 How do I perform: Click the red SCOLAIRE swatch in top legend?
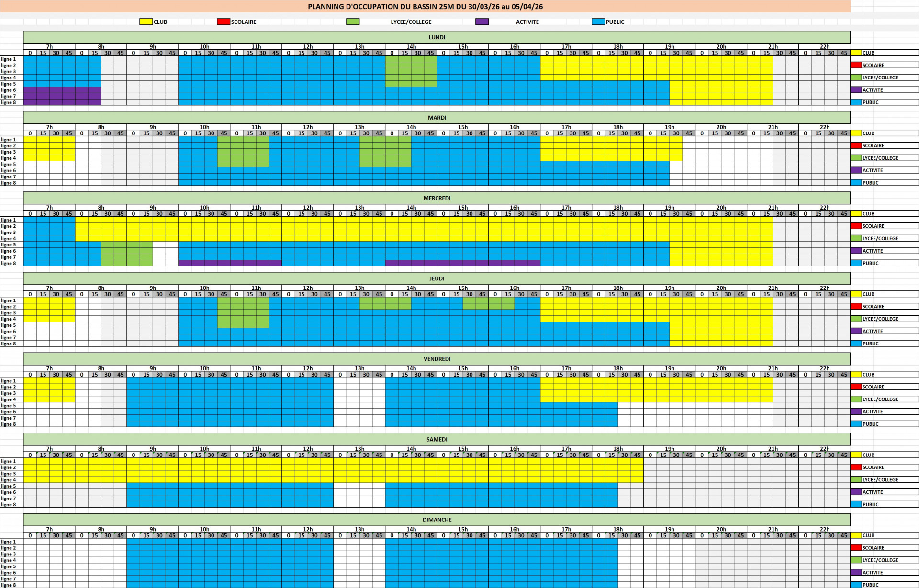[223, 22]
